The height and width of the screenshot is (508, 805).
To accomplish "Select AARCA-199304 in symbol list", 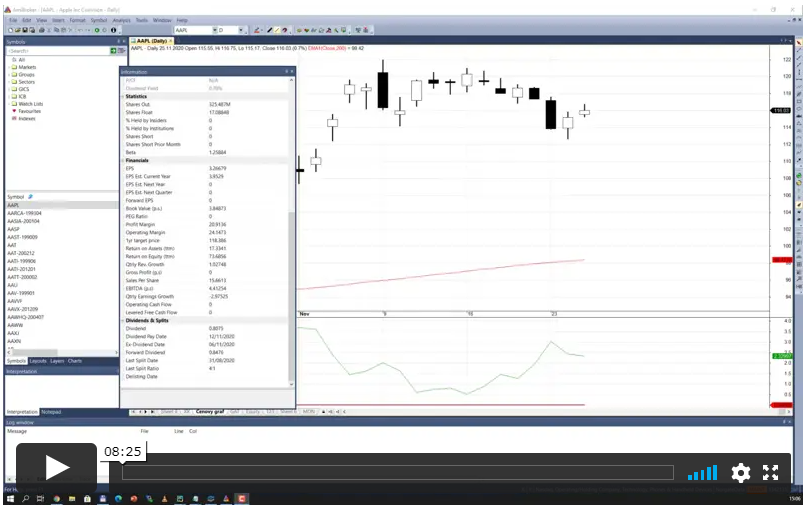I will pyautogui.click(x=24, y=213).
